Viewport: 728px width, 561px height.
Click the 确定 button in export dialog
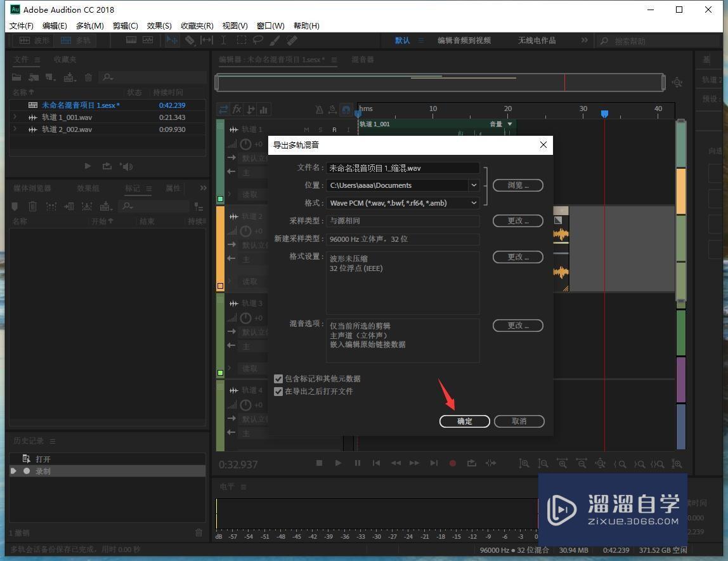point(464,421)
